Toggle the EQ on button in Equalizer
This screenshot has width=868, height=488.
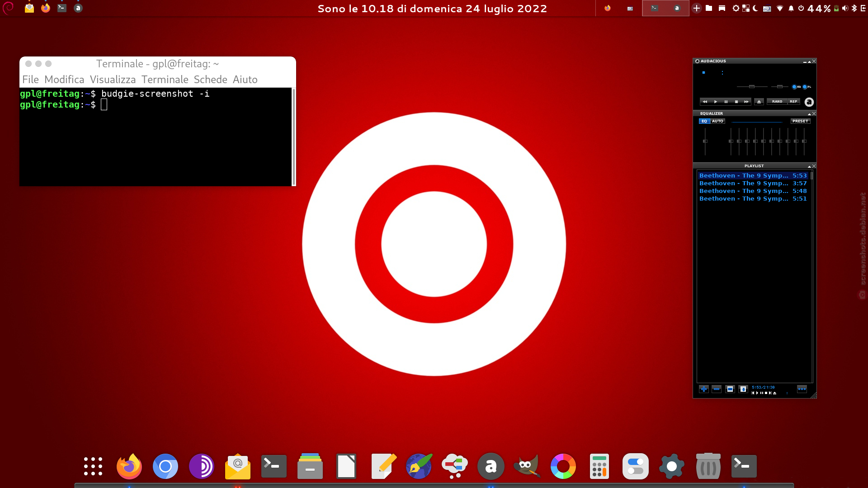click(x=704, y=121)
